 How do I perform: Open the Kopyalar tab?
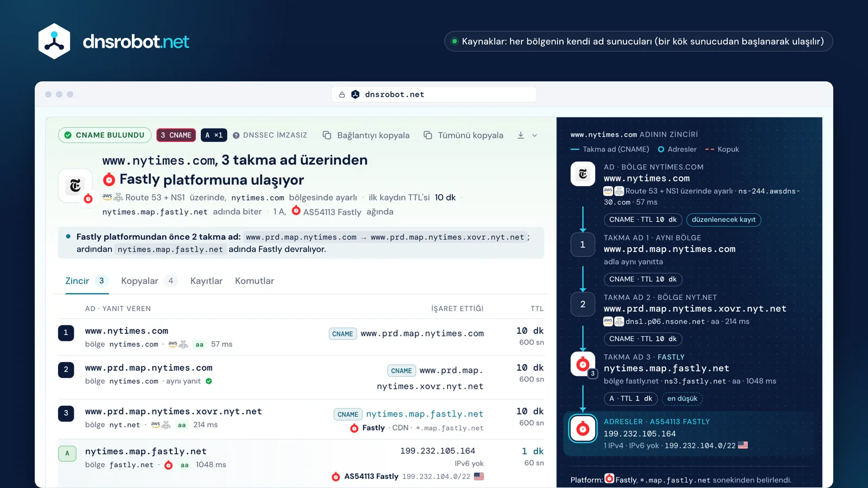pyautogui.click(x=149, y=281)
